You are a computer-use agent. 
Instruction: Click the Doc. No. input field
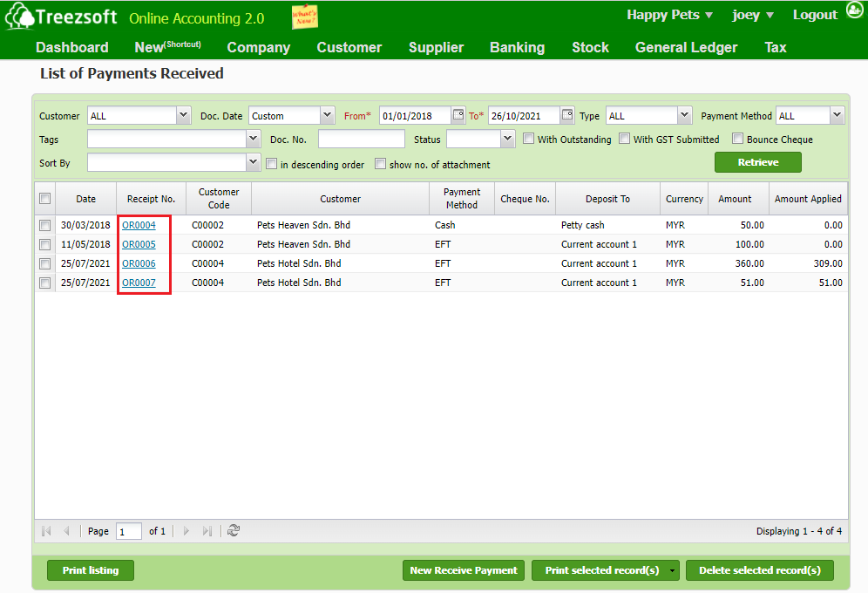pyautogui.click(x=361, y=139)
